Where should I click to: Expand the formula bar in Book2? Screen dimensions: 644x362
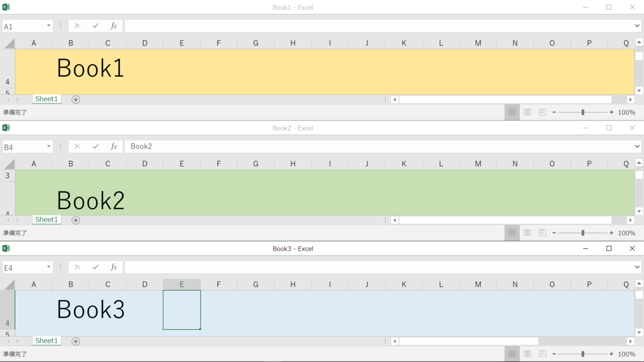click(637, 146)
